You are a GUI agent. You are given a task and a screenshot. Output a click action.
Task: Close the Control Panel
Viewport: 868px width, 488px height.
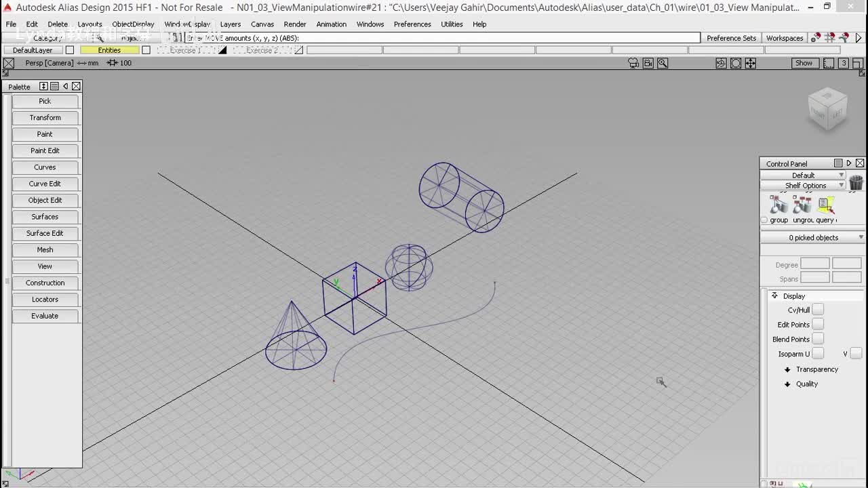pyautogui.click(x=860, y=163)
